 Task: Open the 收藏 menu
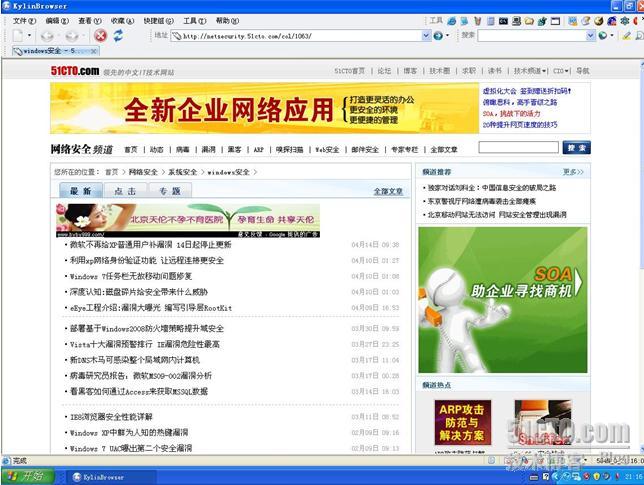(122, 21)
